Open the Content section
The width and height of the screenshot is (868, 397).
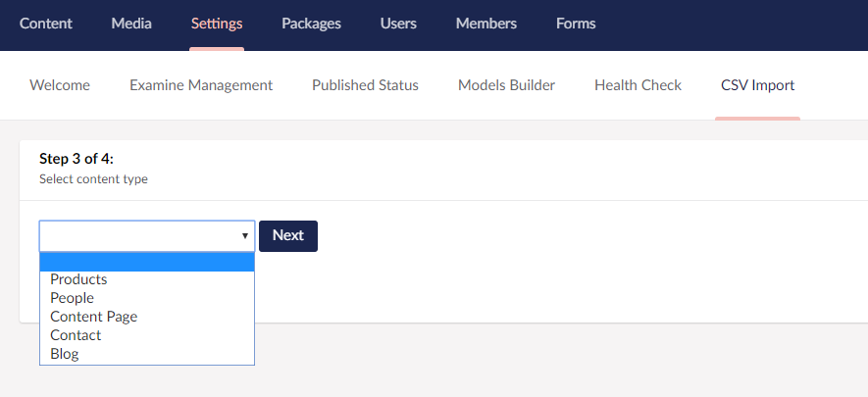(x=46, y=24)
